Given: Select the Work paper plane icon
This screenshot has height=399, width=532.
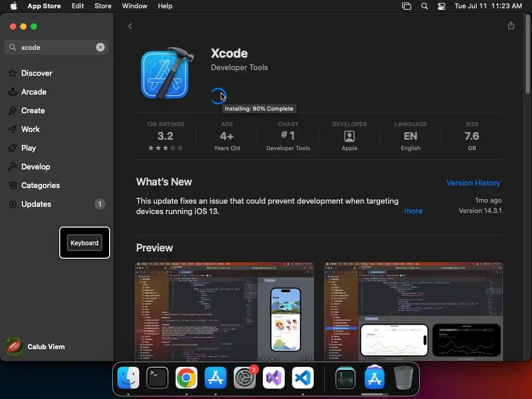Looking at the screenshot, I should click(12, 129).
